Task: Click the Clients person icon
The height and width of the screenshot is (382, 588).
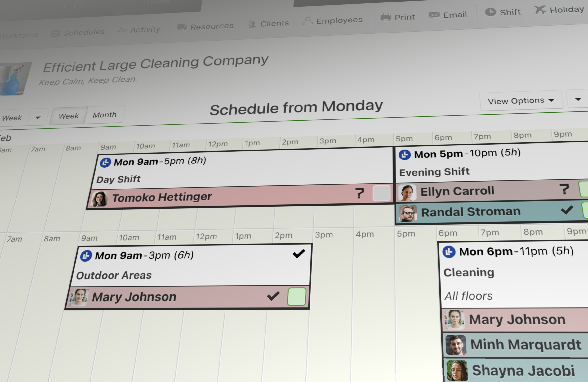Action: tap(252, 24)
